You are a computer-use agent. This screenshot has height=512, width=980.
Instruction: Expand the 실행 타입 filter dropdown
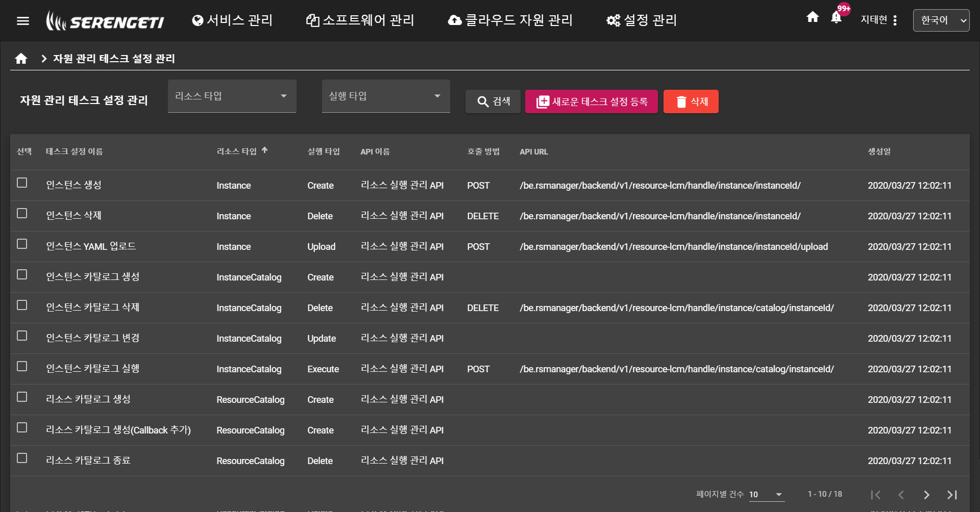[385, 96]
